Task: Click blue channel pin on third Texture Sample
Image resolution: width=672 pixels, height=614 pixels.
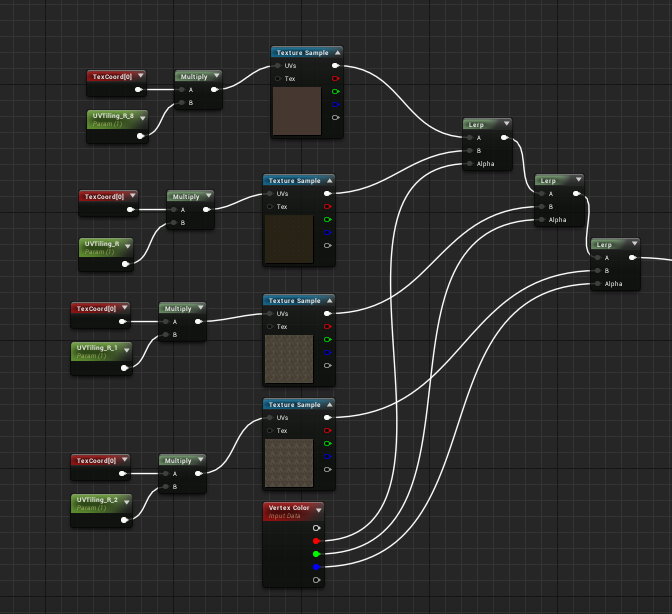Action: [x=327, y=352]
